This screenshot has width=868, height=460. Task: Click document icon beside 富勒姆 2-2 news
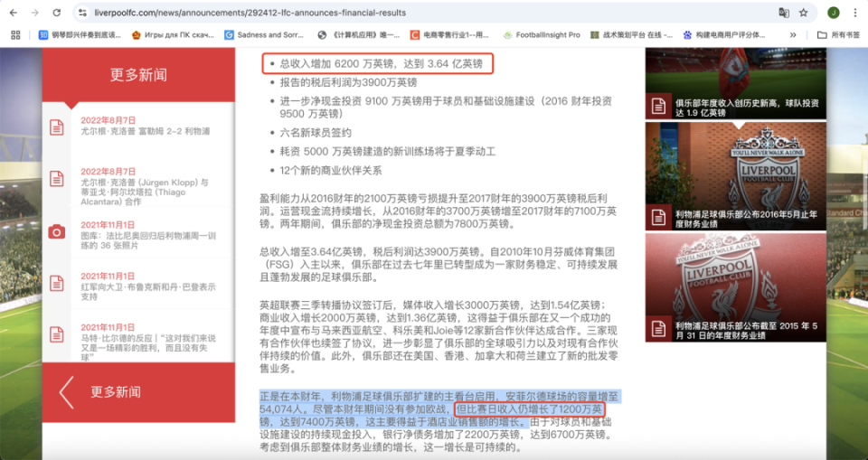click(56, 127)
